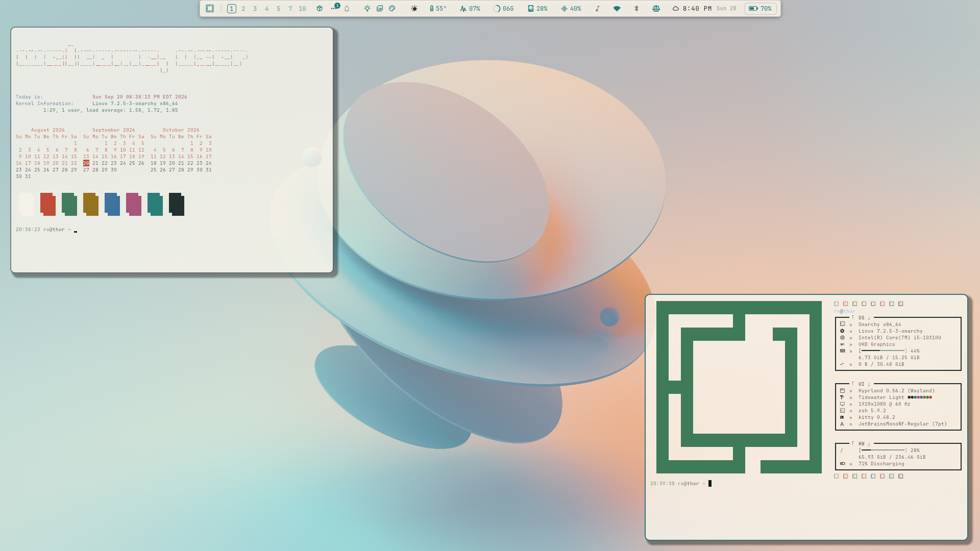Open the theme palette icon
Image resolution: width=980 pixels, height=551 pixels.
(392, 9)
